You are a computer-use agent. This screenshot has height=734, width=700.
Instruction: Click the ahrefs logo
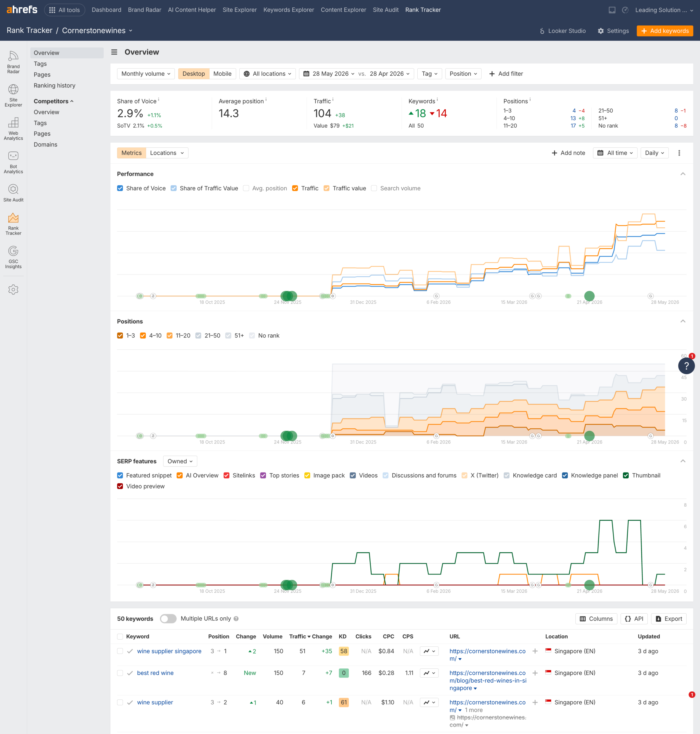point(22,10)
